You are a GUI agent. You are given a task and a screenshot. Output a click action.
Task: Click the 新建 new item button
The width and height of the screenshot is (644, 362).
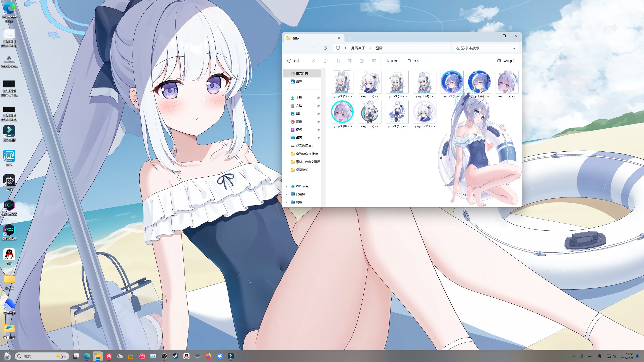click(x=295, y=61)
